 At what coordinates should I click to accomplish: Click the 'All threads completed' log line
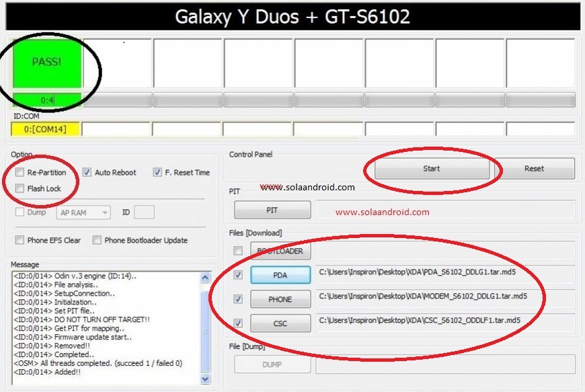tap(97, 363)
